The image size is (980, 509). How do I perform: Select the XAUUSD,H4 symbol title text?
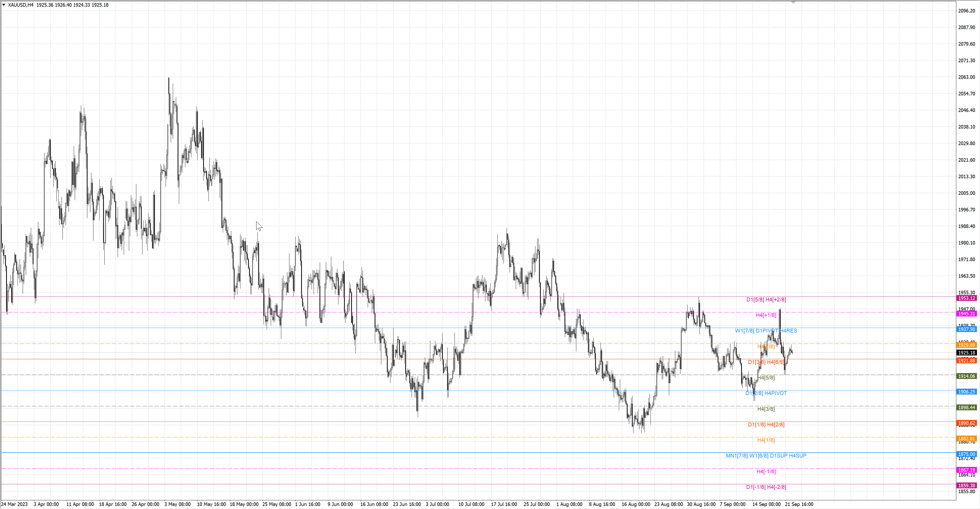20,5
